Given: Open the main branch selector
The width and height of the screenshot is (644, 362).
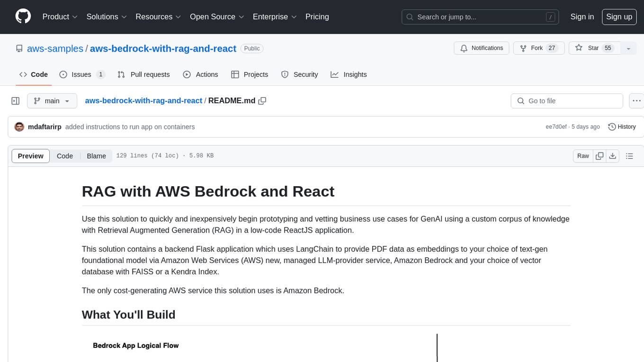Looking at the screenshot, I should pyautogui.click(x=52, y=101).
